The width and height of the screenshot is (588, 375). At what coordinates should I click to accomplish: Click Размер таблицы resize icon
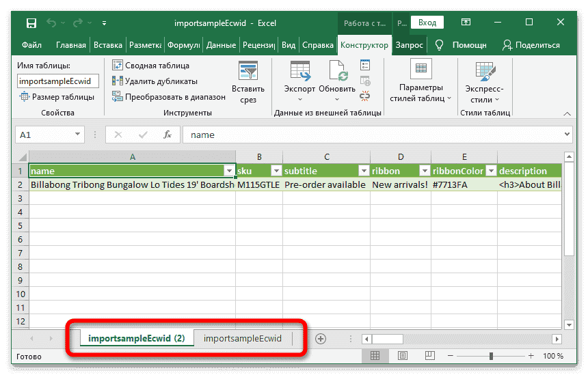(x=57, y=97)
